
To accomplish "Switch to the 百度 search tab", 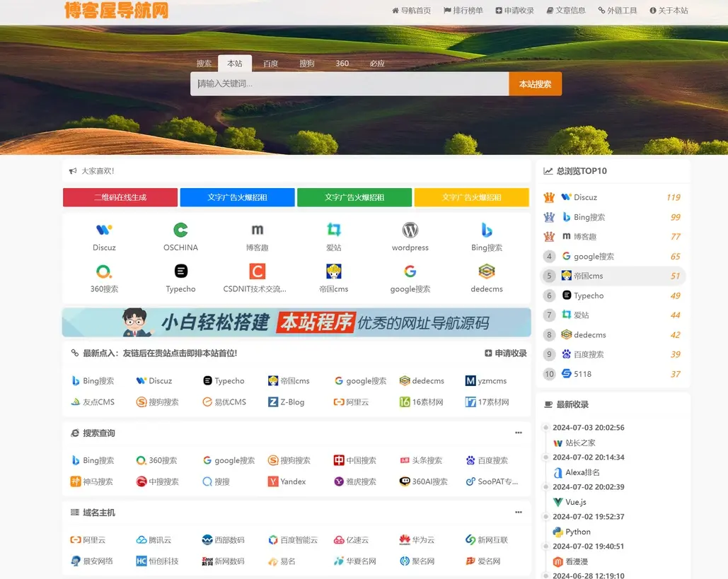I will 271,63.
